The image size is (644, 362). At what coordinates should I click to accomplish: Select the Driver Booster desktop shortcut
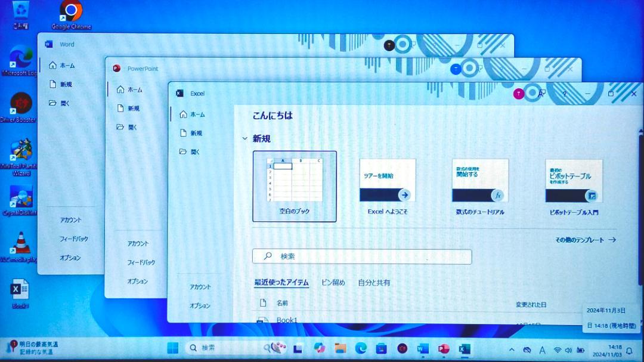(x=19, y=108)
